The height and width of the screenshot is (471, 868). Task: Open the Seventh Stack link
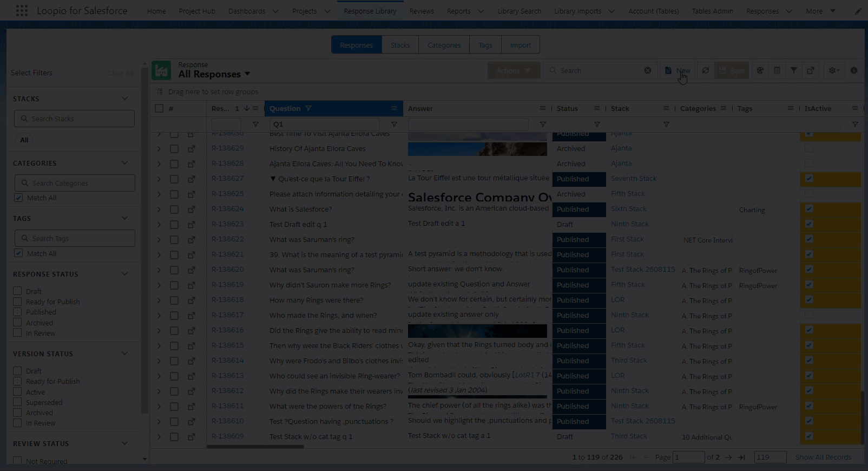[x=634, y=178]
